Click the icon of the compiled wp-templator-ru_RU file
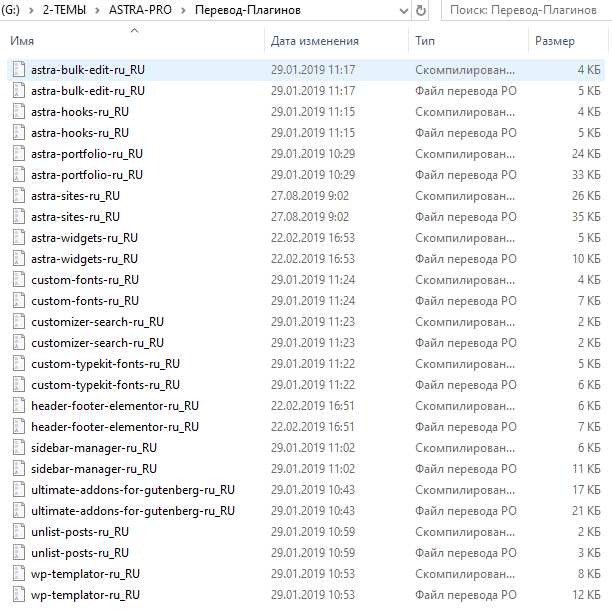 click(19, 574)
